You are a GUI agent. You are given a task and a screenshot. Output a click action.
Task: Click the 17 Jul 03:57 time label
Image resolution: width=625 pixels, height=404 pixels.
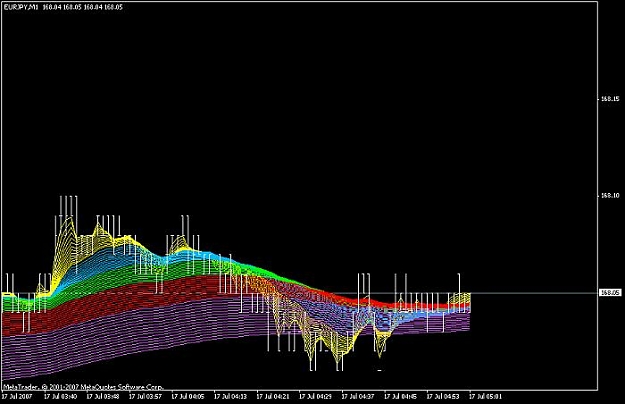145,396
